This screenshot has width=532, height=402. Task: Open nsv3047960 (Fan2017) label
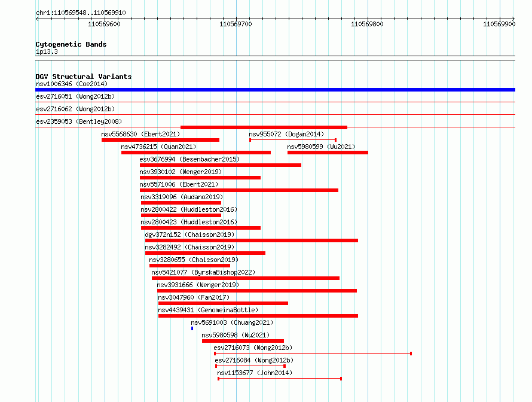194,297
